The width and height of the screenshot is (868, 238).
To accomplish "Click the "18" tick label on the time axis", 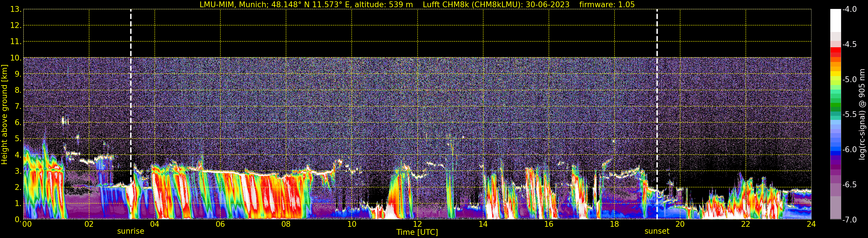I will pyautogui.click(x=615, y=224).
